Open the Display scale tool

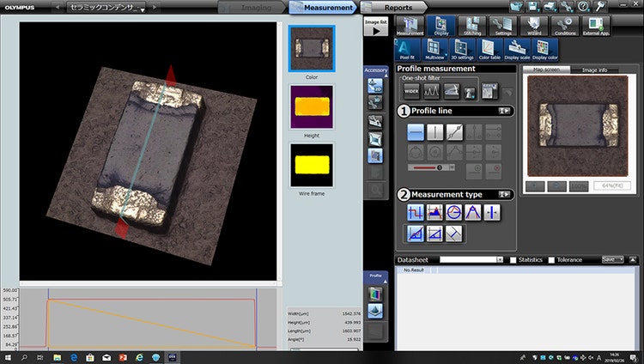pyautogui.click(x=517, y=50)
